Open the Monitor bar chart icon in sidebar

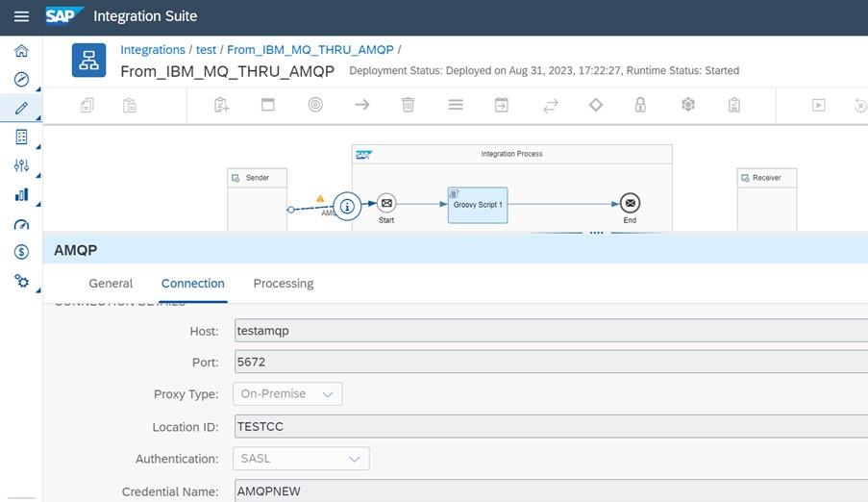[21, 194]
